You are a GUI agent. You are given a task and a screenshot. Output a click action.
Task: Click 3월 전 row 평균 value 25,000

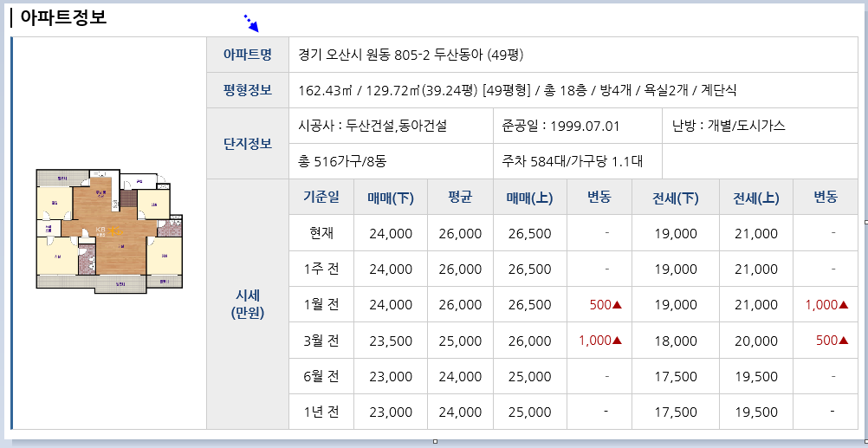pyautogui.click(x=460, y=341)
